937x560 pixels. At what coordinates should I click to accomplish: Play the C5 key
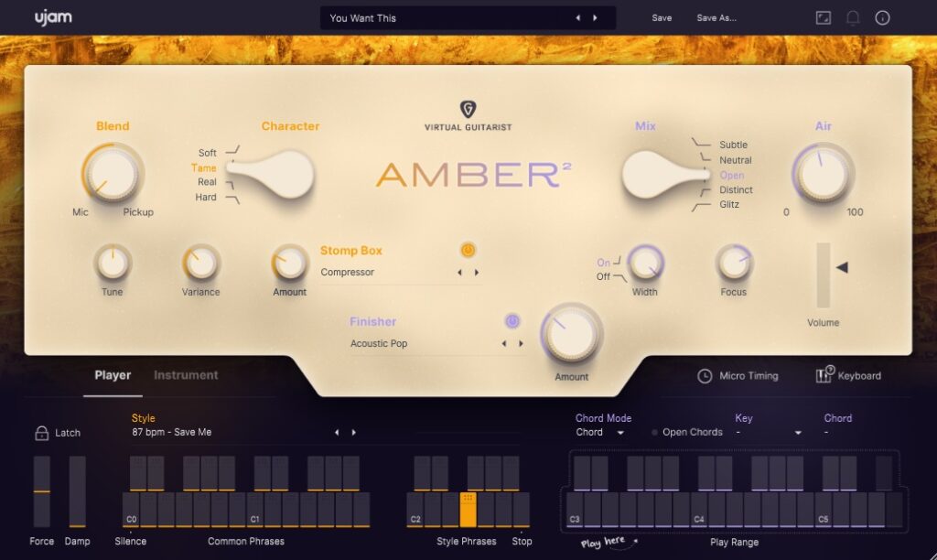[x=824, y=510]
